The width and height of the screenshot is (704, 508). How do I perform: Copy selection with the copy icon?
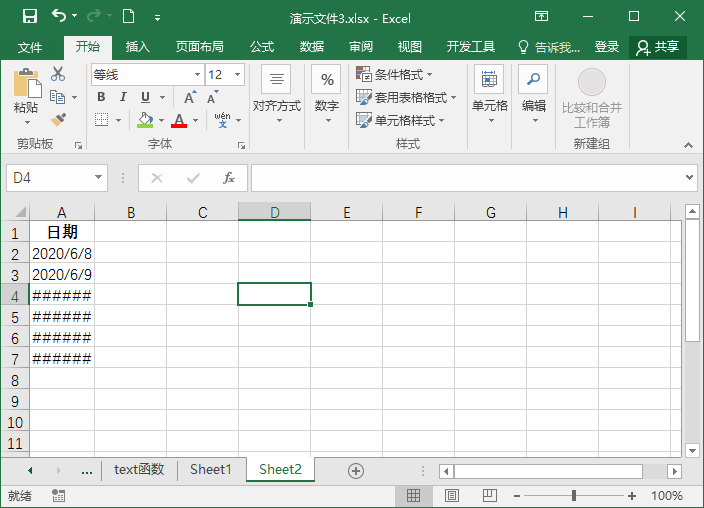(57, 97)
